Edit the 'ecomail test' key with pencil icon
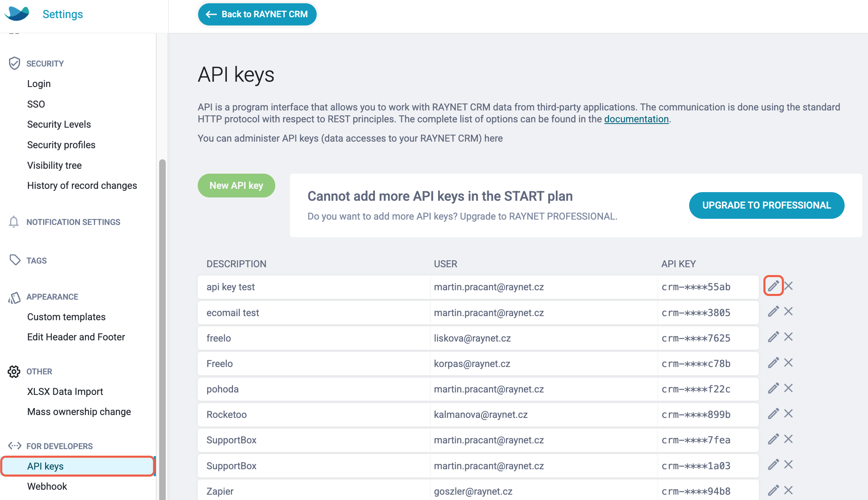The image size is (868, 500). pos(773,312)
